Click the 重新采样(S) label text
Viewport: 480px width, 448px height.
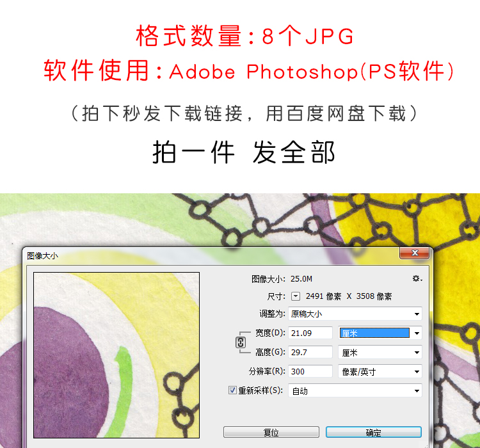260,390
